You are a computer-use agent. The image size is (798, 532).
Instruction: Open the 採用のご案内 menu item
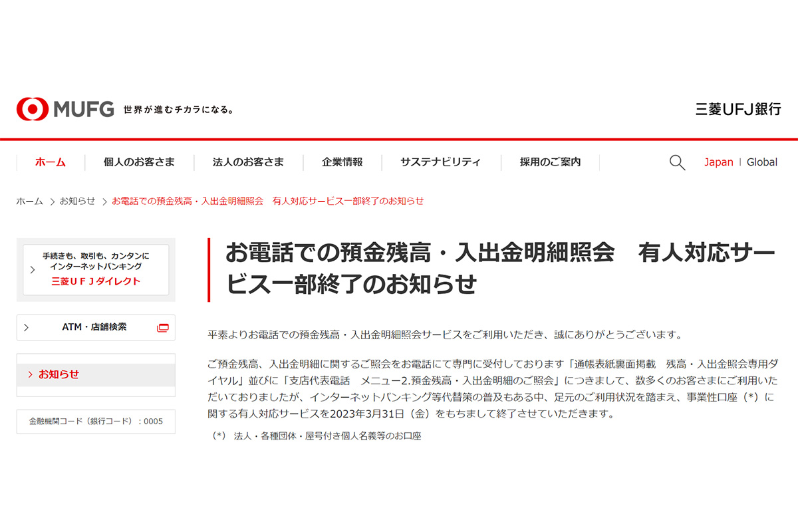tap(549, 162)
